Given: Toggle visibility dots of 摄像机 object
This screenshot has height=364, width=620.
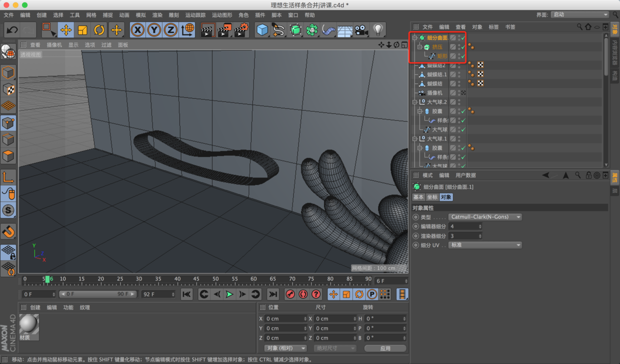Looking at the screenshot, I should pos(459,93).
